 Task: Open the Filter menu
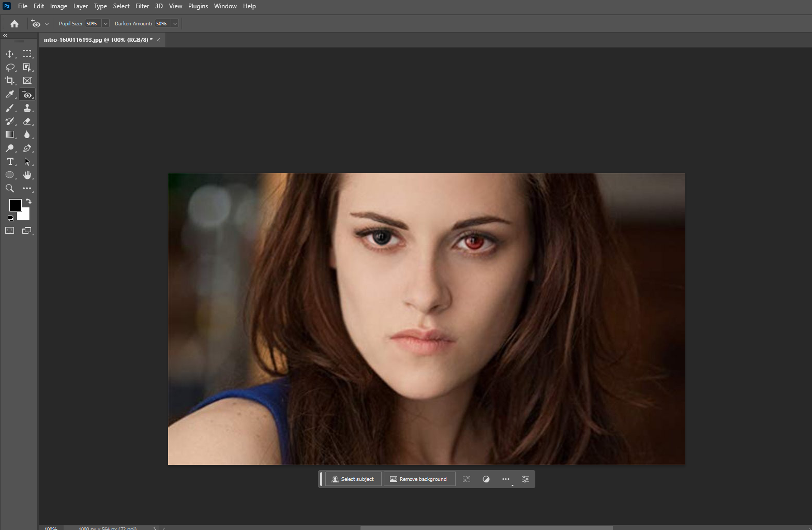142,6
